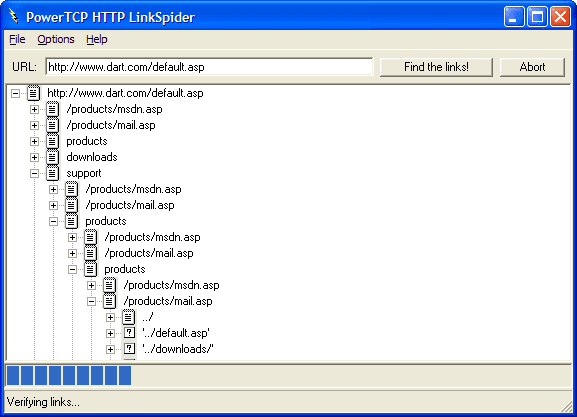Expand the '../default.asp' node
Viewport: 577px width, 417px height.
point(110,333)
